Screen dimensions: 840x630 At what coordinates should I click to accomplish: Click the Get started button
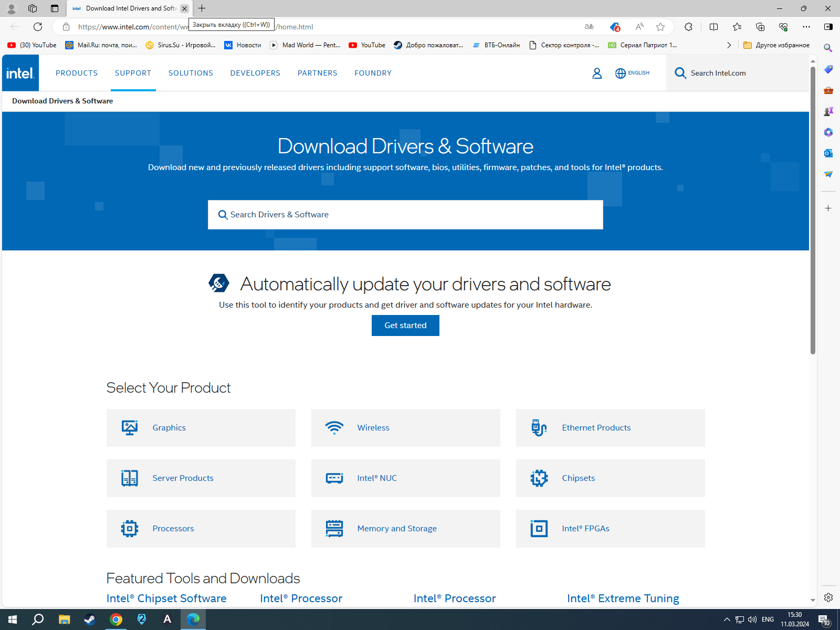coord(405,325)
